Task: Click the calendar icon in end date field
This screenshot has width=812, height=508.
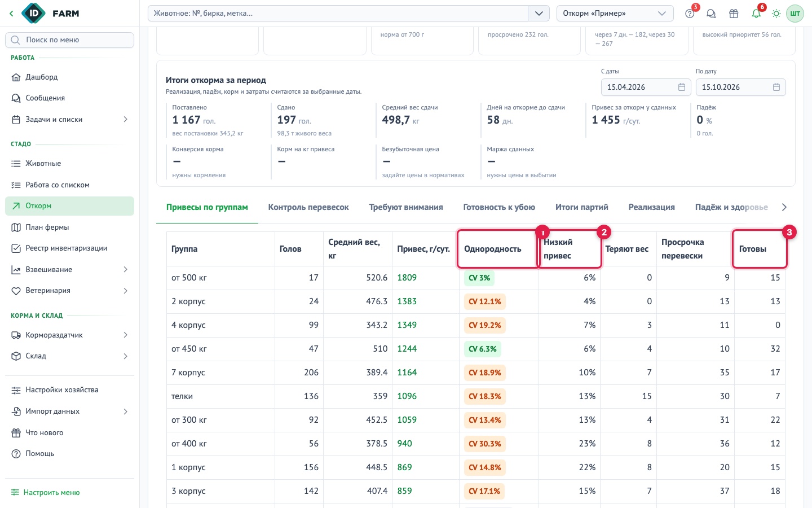Action: click(x=776, y=87)
